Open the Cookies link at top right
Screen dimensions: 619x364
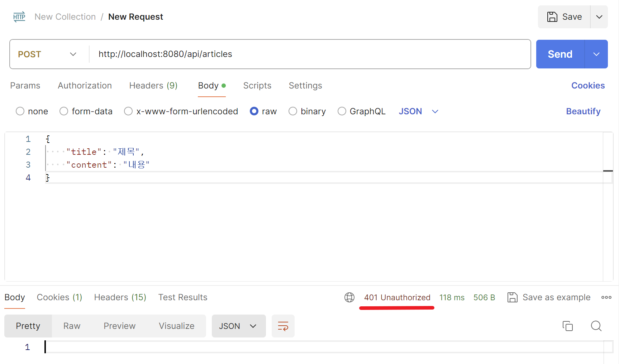coord(588,86)
